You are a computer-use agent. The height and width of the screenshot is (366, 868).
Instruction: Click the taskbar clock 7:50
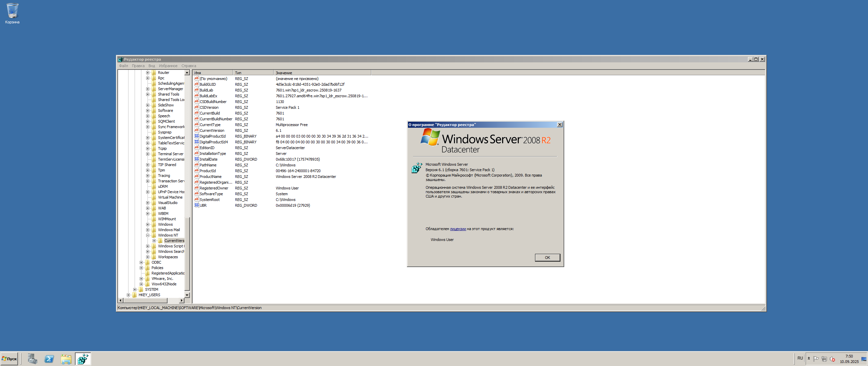click(x=849, y=359)
